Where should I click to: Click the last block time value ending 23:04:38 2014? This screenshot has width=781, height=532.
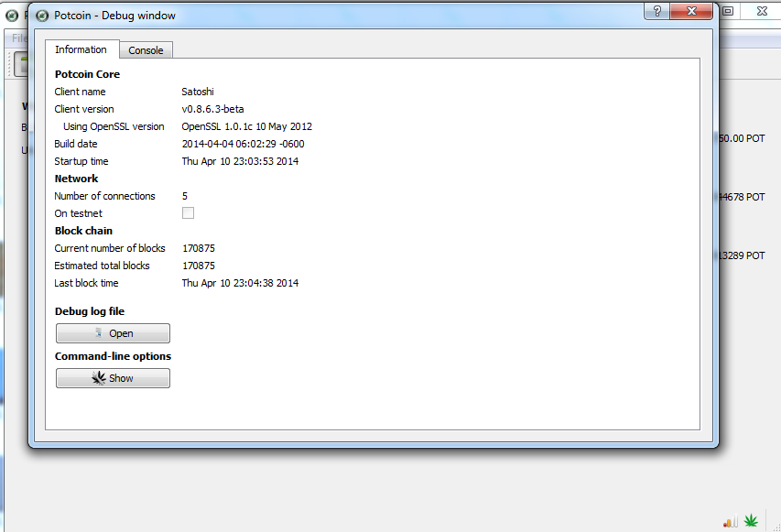click(x=240, y=283)
